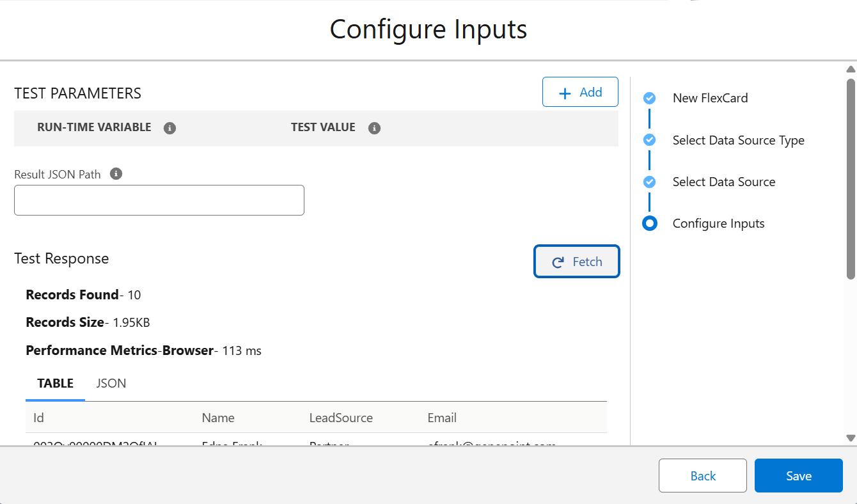Screen dimensions: 857x504
Task: Go back using the Back button
Action: click(702, 476)
